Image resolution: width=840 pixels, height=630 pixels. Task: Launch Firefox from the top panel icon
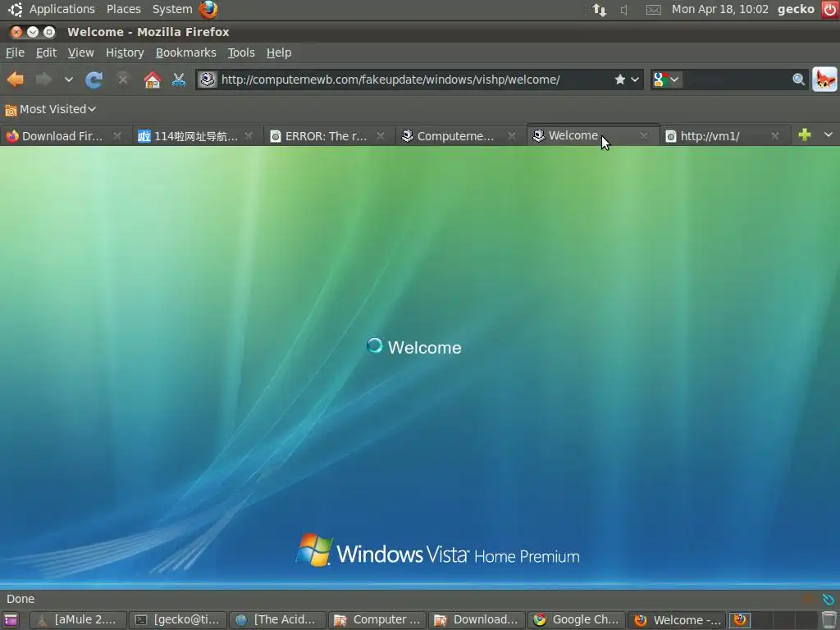208,9
